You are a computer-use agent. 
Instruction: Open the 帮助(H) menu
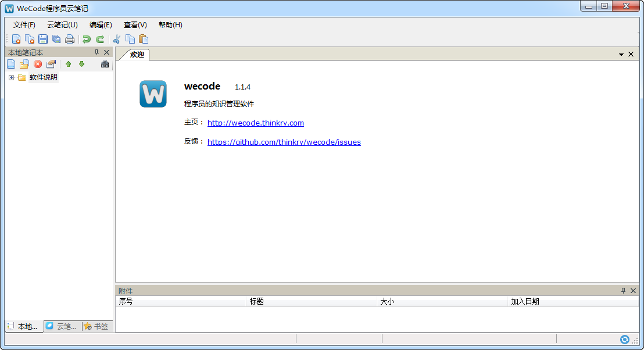click(170, 24)
